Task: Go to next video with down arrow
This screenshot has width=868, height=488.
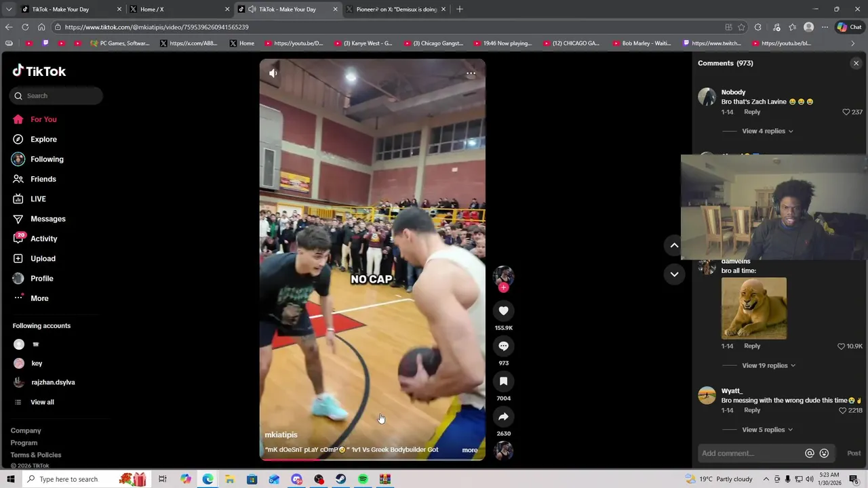Action: point(674,274)
